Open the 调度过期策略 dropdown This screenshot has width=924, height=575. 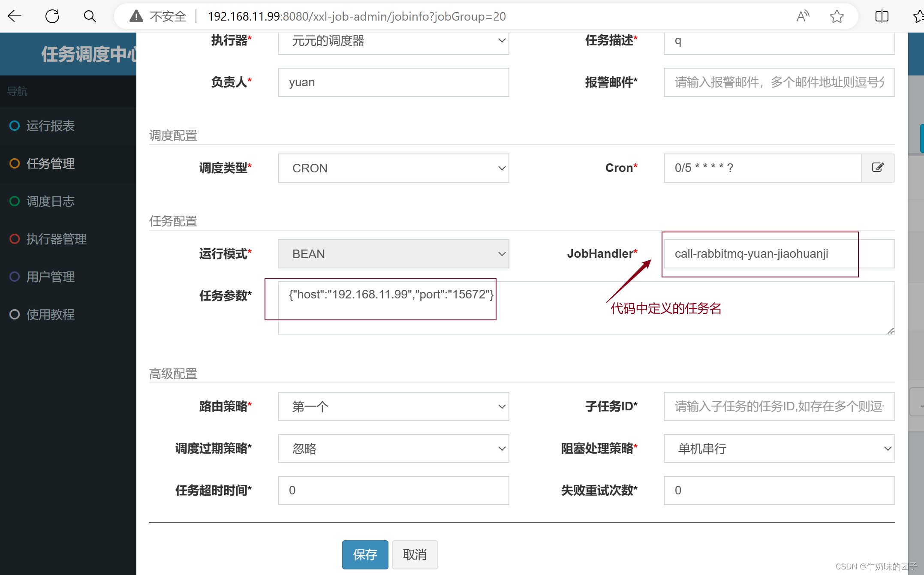pyautogui.click(x=393, y=449)
